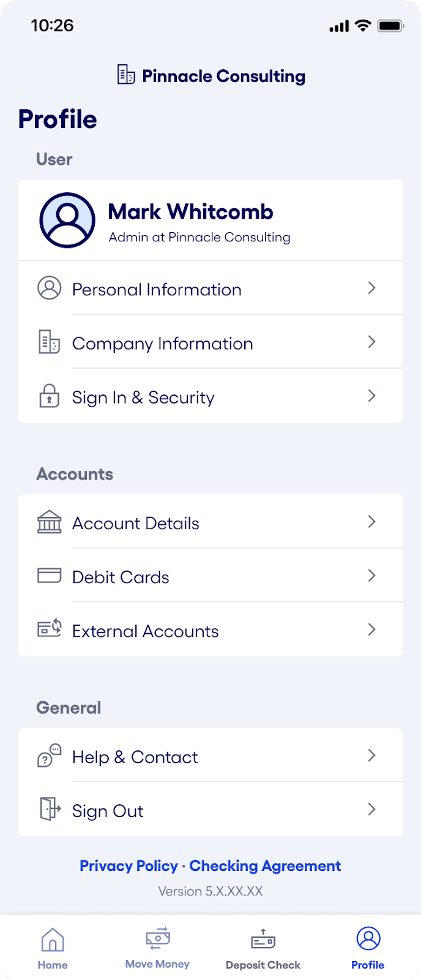This screenshot has width=421, height=980.
Task: Select the Personal Information person icon
Action: tap(50, 288)
